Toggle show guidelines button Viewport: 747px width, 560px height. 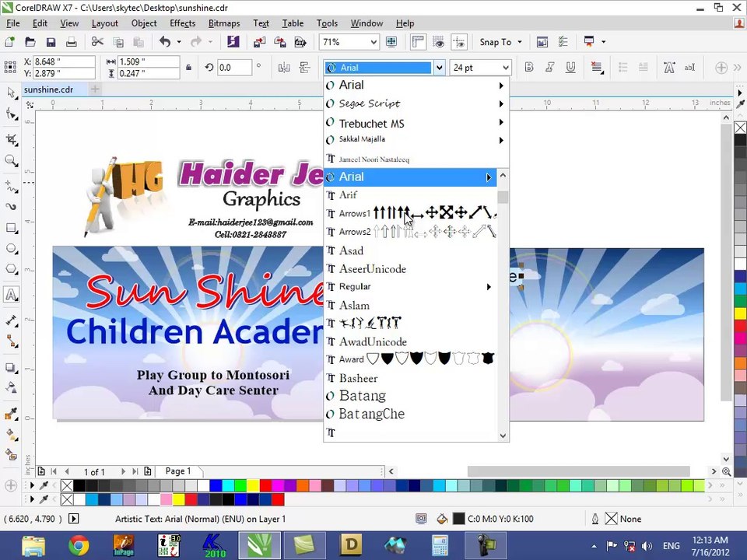pos(459,42)
